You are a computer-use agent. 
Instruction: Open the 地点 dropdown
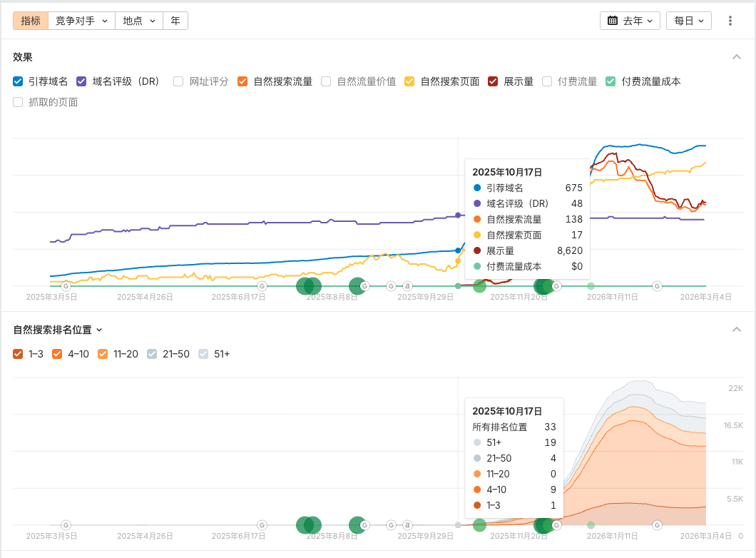pyautogui.click(x=138, y=20)
